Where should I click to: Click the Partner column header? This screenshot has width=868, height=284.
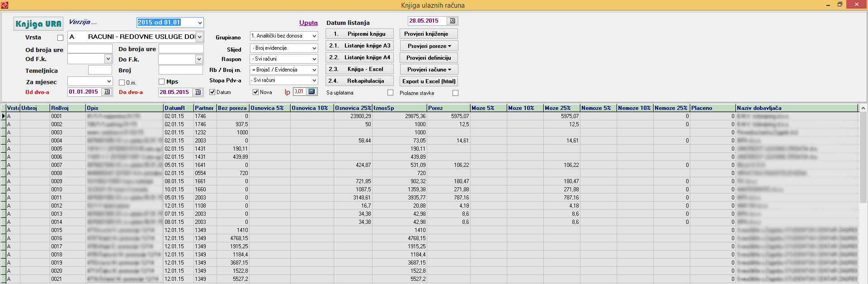pos(205,108)
